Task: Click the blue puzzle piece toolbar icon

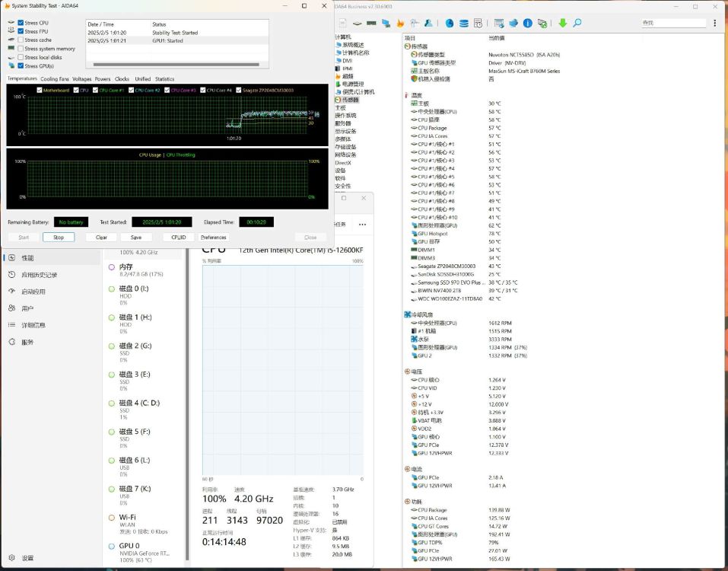Action: 513,23
